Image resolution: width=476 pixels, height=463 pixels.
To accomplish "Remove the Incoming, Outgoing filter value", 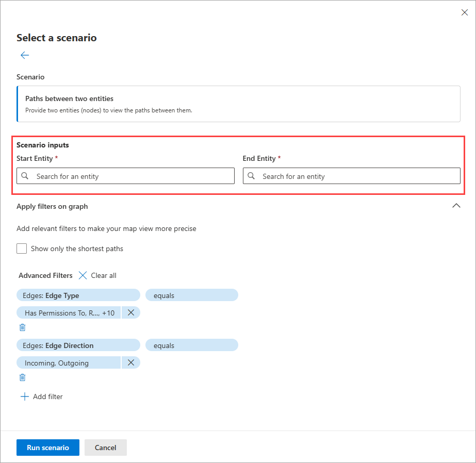I will tap(131, 363).
